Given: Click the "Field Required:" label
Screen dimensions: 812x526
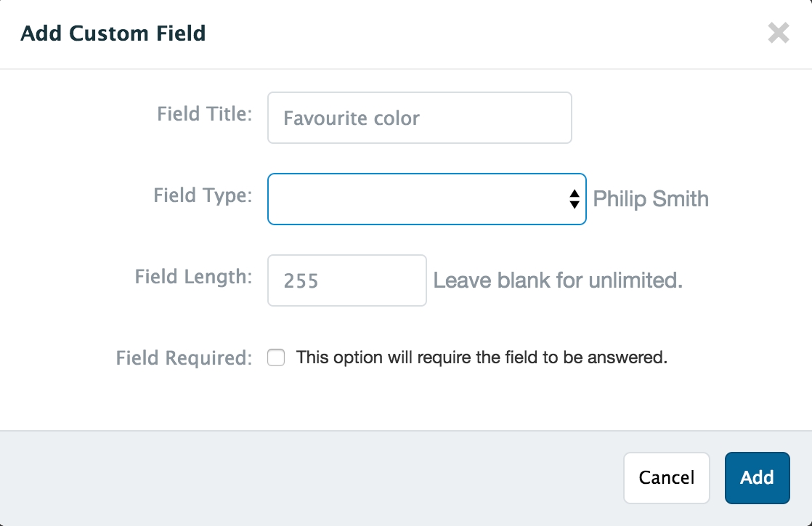Looking at the screenshot, I should [x=184, y=358].
